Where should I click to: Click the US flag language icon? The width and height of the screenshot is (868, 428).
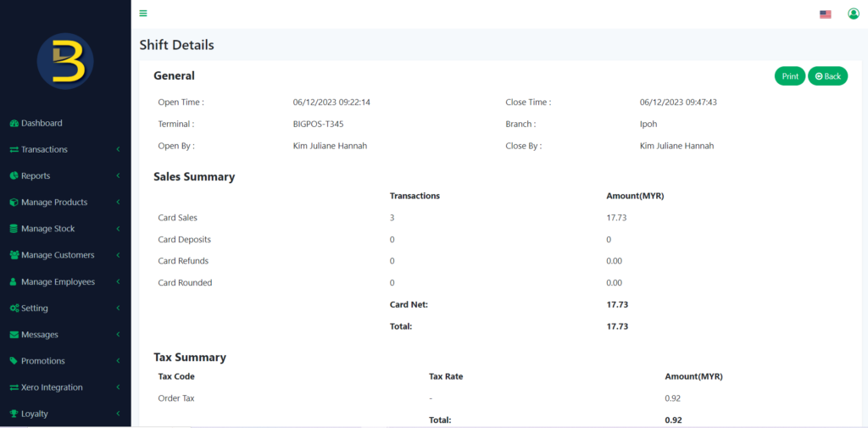[x=825, y=14]
